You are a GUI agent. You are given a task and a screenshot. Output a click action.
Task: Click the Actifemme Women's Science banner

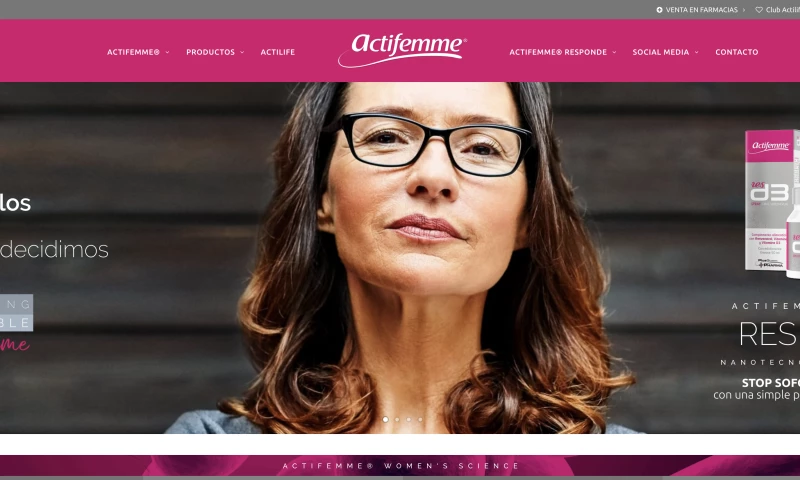(400, 466)
